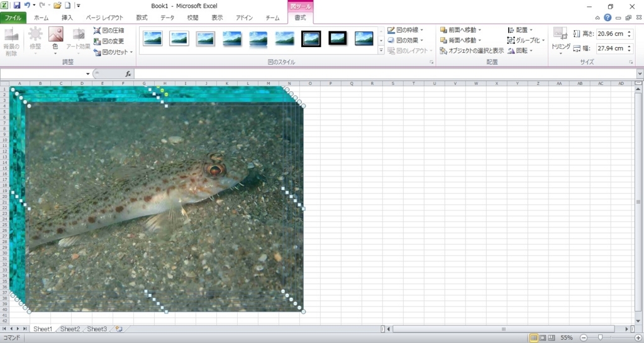Select the Sheet1 tab

[43, 329]
